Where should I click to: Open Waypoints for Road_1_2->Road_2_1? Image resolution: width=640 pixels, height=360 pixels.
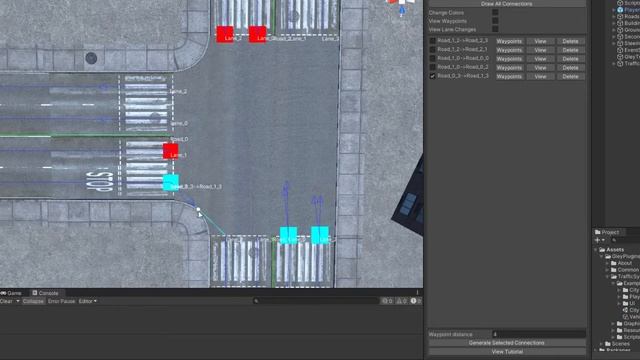(x=509, y=50)
